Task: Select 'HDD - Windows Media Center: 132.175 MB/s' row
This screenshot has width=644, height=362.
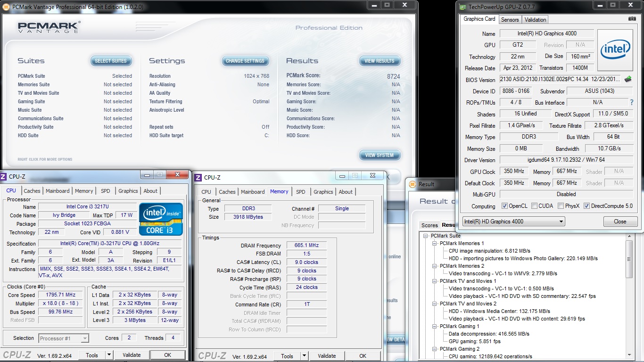Action: (x=499, y=311)
